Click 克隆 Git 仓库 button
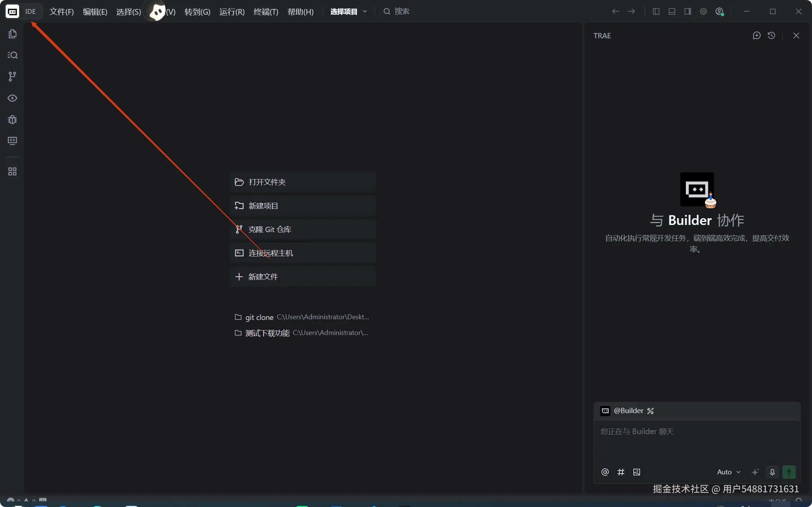 pos(303,229)
